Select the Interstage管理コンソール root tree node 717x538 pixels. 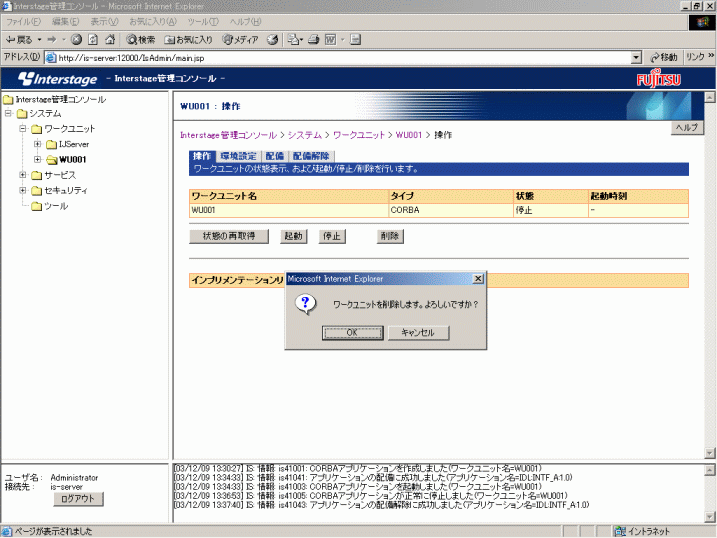(61, 99)
